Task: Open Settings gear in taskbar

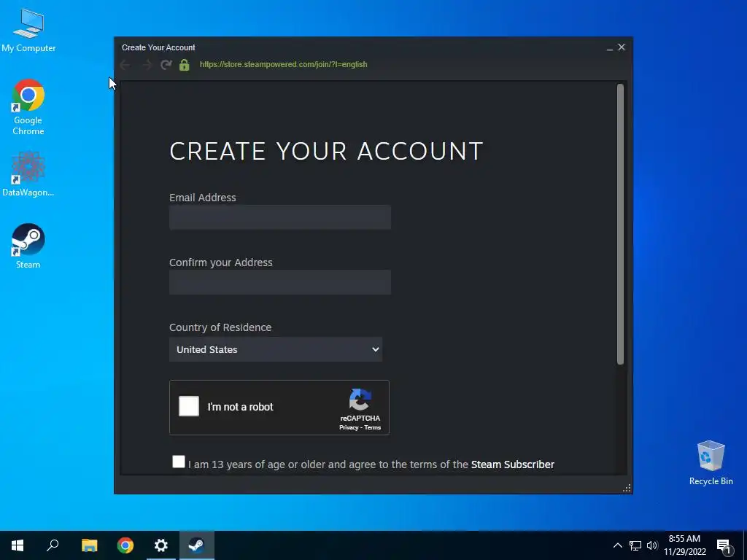Action: click(x=161, y=545)
